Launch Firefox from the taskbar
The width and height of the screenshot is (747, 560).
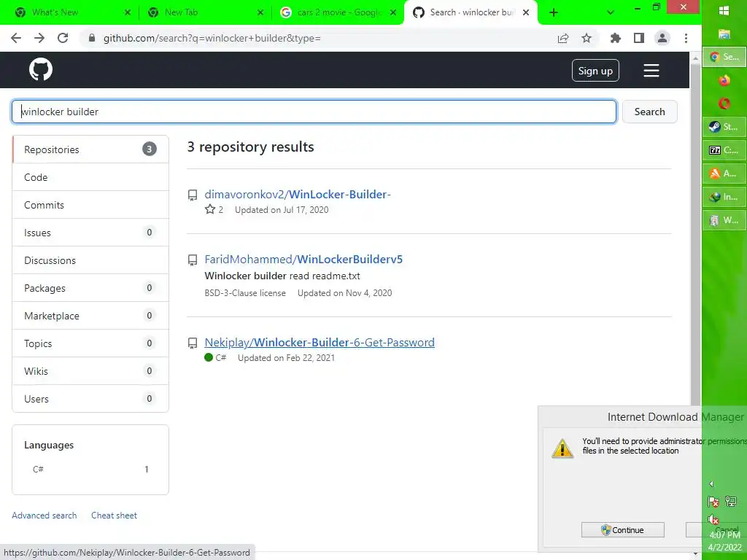pyautogui.click(x=724, y=80)
